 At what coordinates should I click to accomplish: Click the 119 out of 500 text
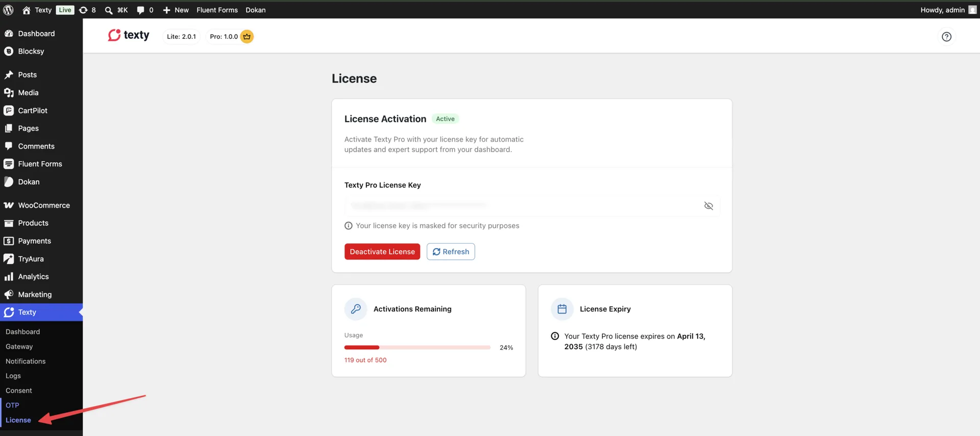[x=365, y=360]
